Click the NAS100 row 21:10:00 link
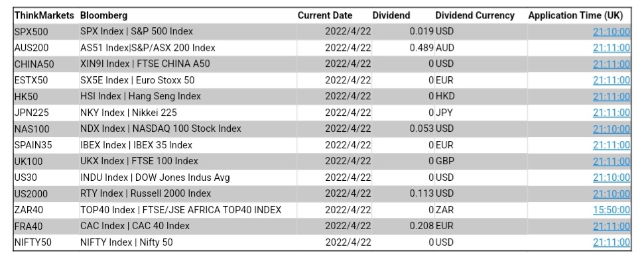This screenshot has height=253, width=644. (x=611, y=128)
